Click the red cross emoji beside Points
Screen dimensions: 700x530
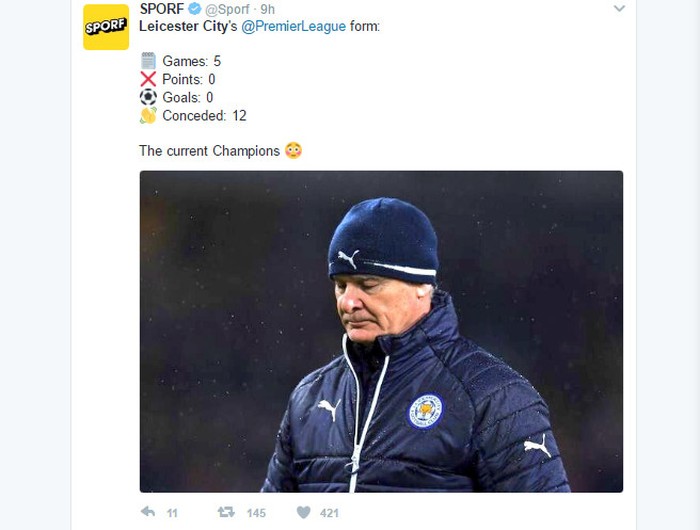point(149,79)
